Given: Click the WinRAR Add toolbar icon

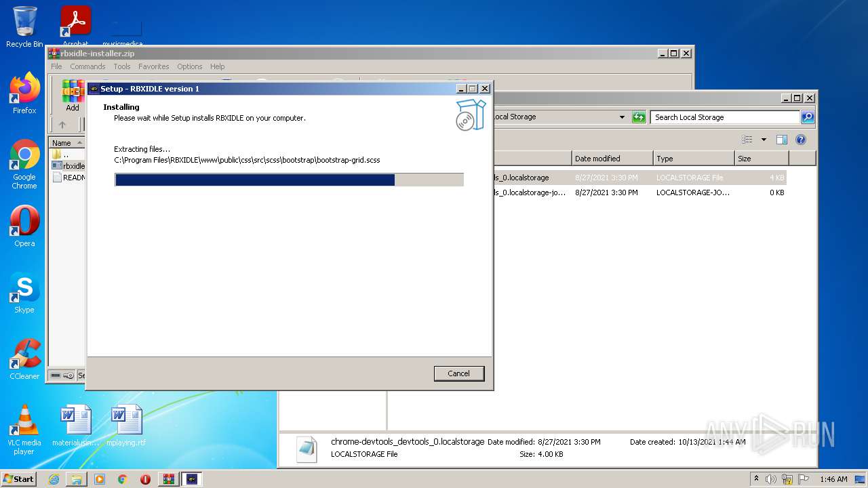Looking at the screenshot, I should tap(73, 96).
